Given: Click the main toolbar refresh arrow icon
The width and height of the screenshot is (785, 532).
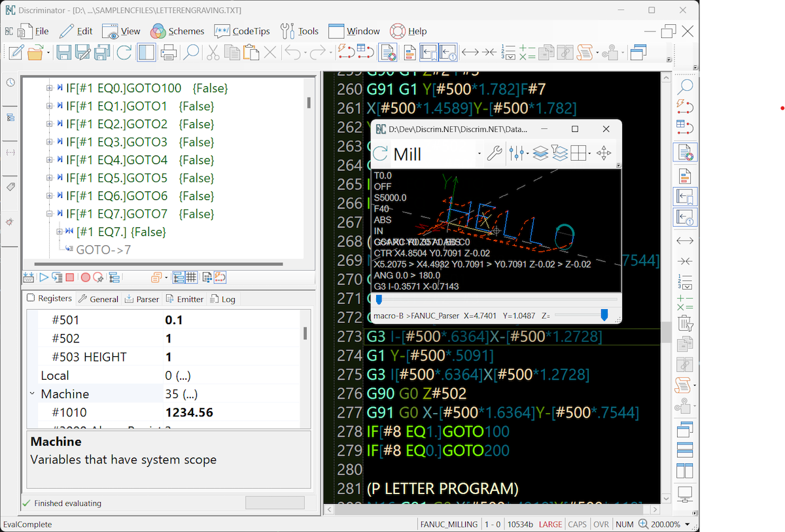Looking at the screenshot, I should coord(124,52).
